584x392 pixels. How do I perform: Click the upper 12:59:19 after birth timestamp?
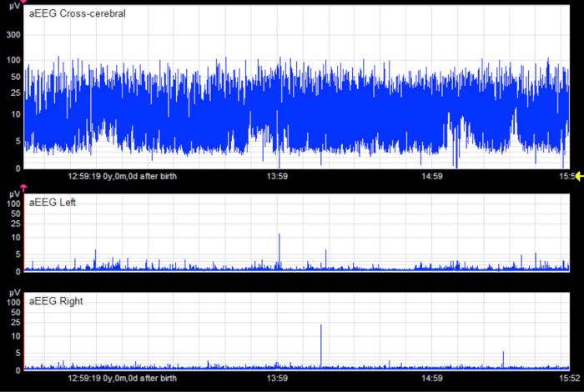(x=121, y=176)
